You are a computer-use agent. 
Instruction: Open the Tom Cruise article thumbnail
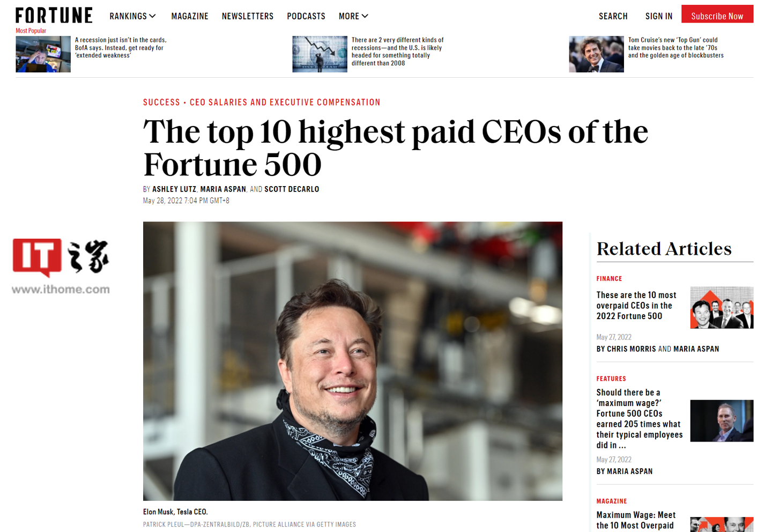596,54
